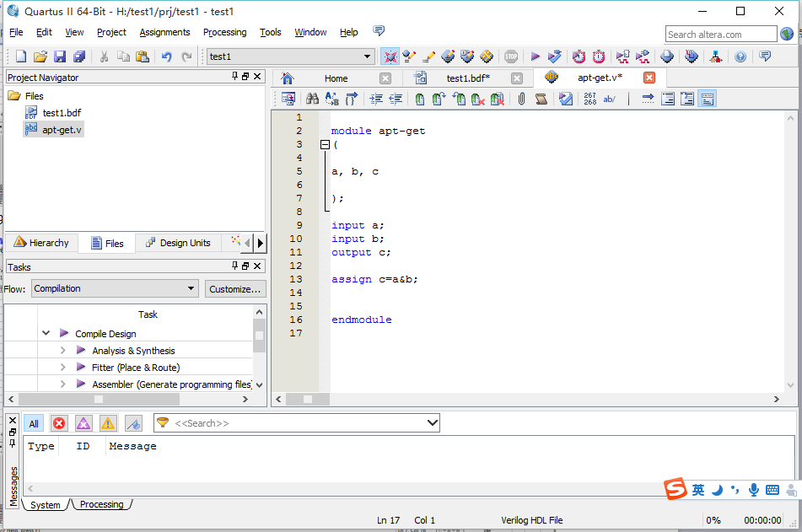Switch to the Design Units tab
The image size is (802, 532).
pyautogui.click(x=178, y=243)
